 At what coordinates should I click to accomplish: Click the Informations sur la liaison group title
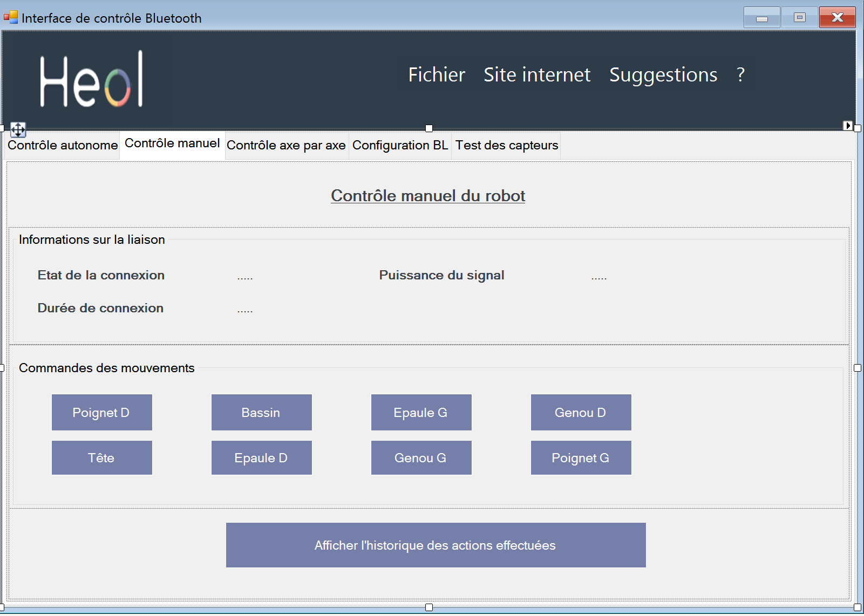coord(92,239)
